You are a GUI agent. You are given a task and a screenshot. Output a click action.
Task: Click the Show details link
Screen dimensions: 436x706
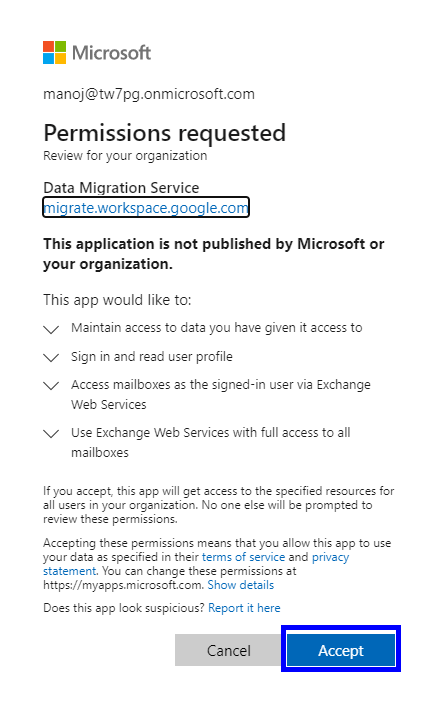[x=241, y=585]
